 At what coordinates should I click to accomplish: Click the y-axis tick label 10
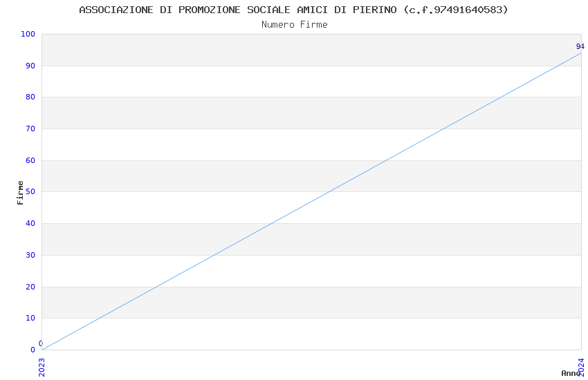[30, 319]
